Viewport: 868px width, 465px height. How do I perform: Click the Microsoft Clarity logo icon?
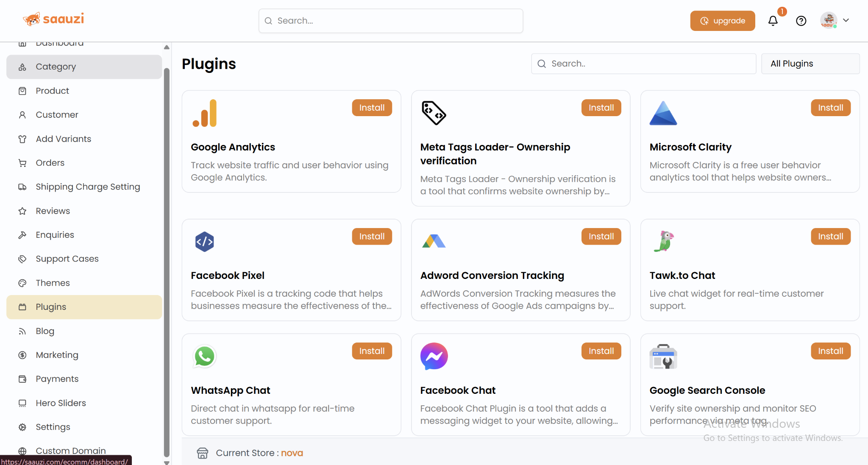coord(663,113)
